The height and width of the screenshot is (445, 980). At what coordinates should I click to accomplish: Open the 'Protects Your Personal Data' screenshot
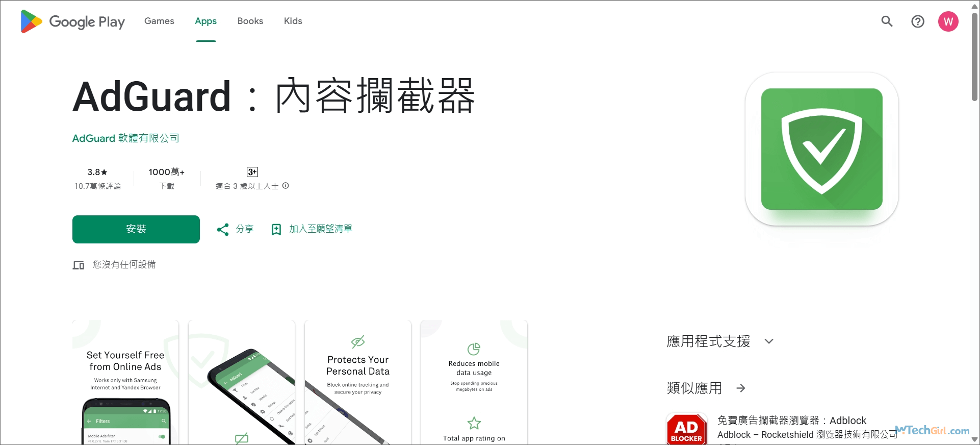(x=357, y=383)
